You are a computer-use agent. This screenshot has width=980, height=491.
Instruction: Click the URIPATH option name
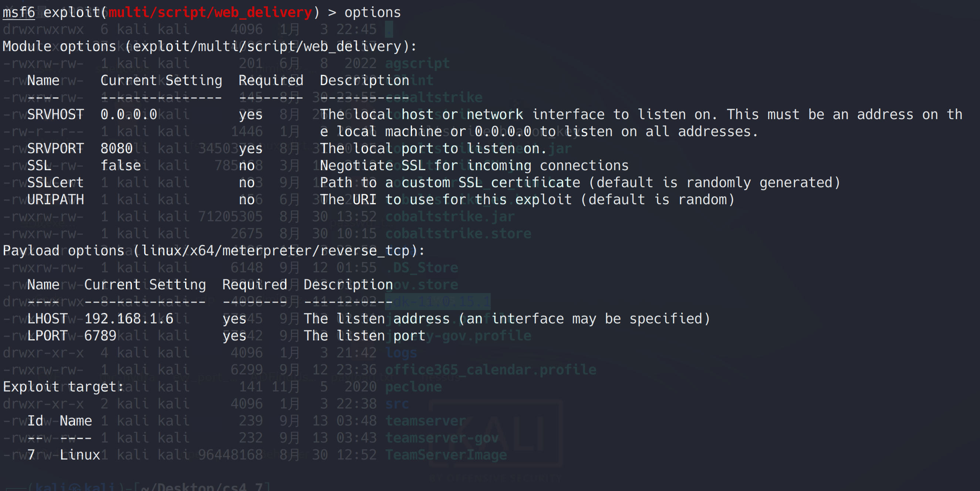(x=55, y=200)
